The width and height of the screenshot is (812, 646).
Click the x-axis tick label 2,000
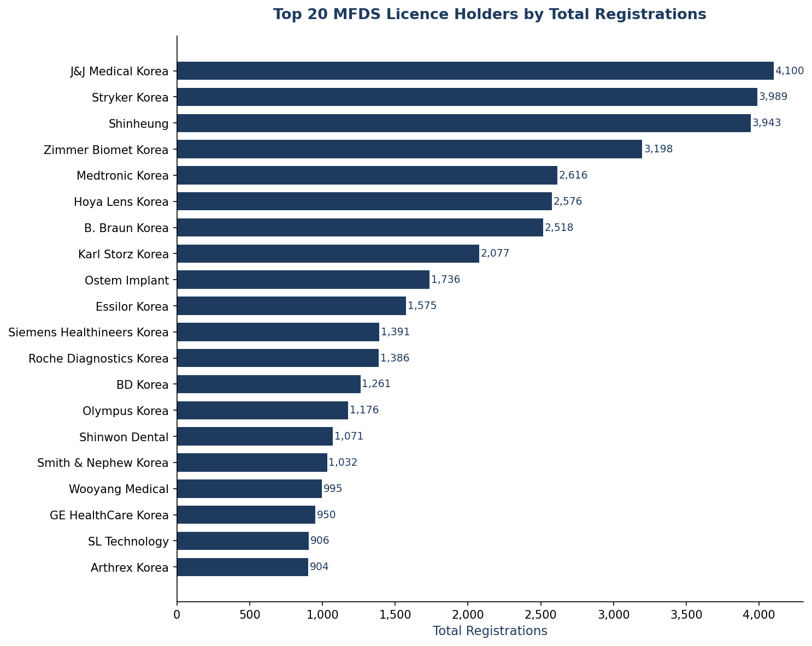coord(468,615)
